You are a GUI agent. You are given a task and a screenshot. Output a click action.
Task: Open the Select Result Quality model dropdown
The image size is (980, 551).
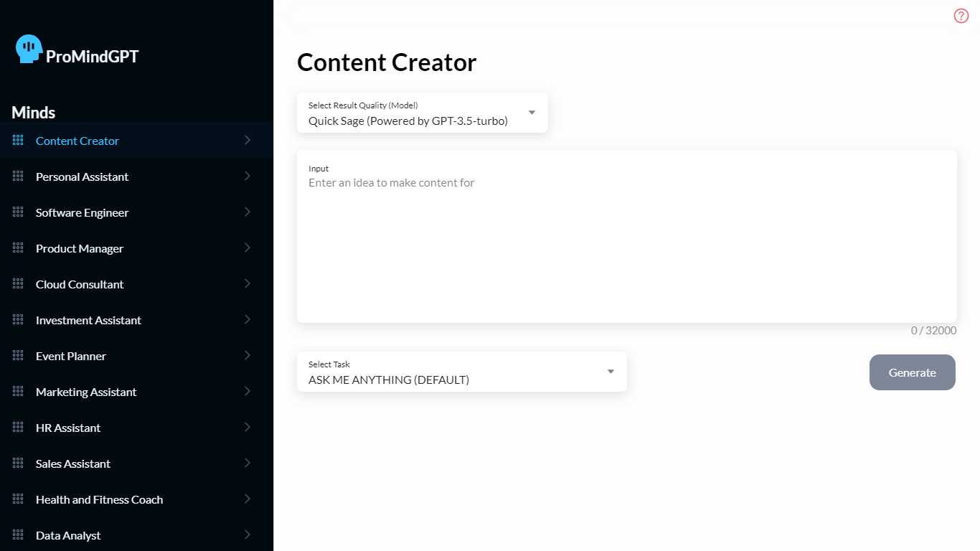[x=422, y=113]
